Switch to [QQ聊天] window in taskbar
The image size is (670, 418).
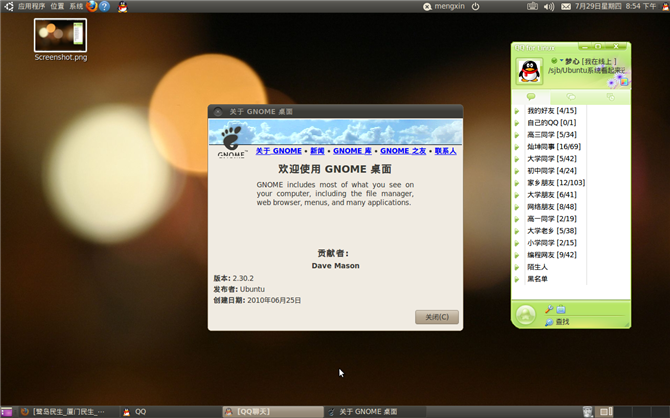[x=273, y=412]
